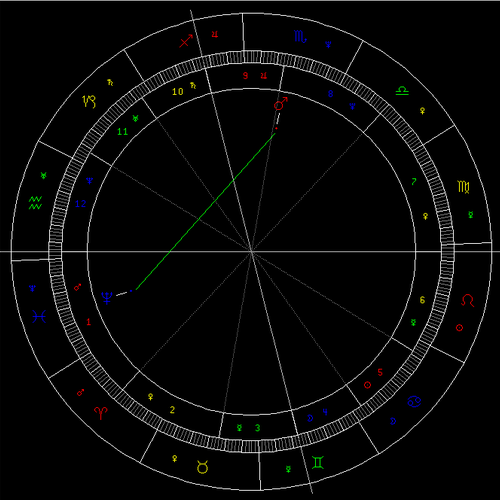Click the Uranus glyph above house number 11

pyautogui.click(x=135, y=118)
